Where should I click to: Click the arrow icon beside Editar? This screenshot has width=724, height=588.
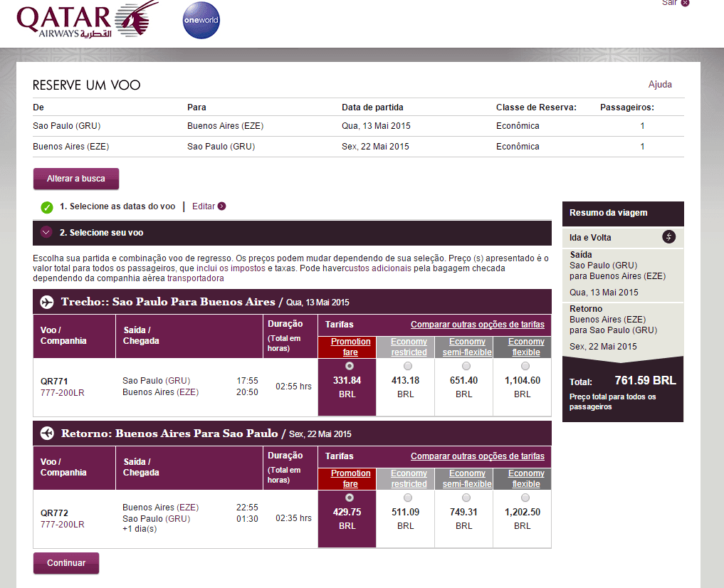(x=221, y=206)
